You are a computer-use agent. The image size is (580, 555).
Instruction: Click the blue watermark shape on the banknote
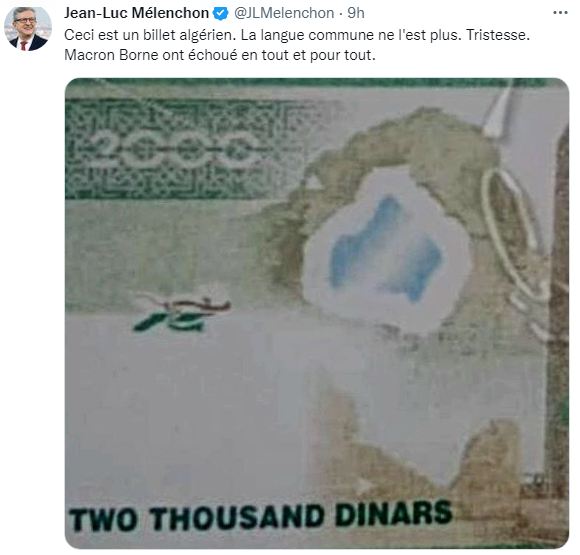click(x=387, y=248)
